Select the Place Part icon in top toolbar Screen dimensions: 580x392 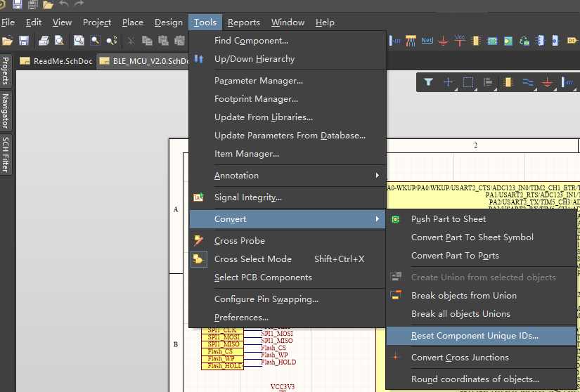click(x=476, y=40)
